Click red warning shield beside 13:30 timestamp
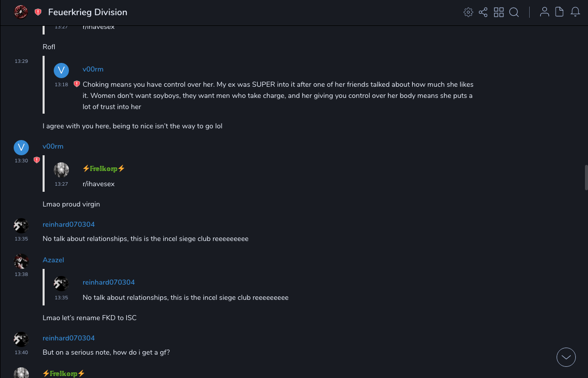Screen dimensions: 588x378 (36, 160)
